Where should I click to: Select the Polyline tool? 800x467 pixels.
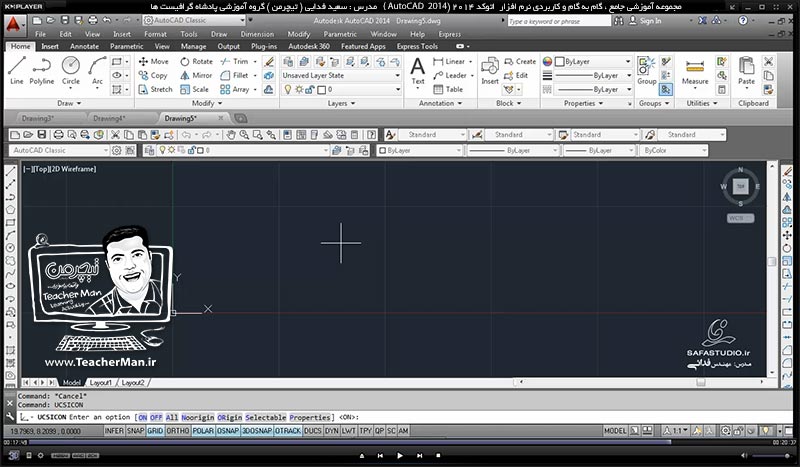point(41,70)
